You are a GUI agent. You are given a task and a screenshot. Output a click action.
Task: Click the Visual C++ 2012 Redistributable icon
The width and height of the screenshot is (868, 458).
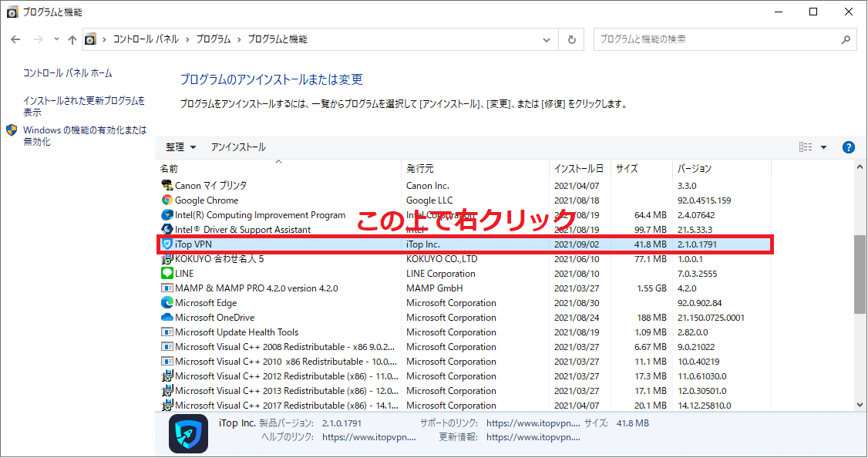[x=167, y=376]
